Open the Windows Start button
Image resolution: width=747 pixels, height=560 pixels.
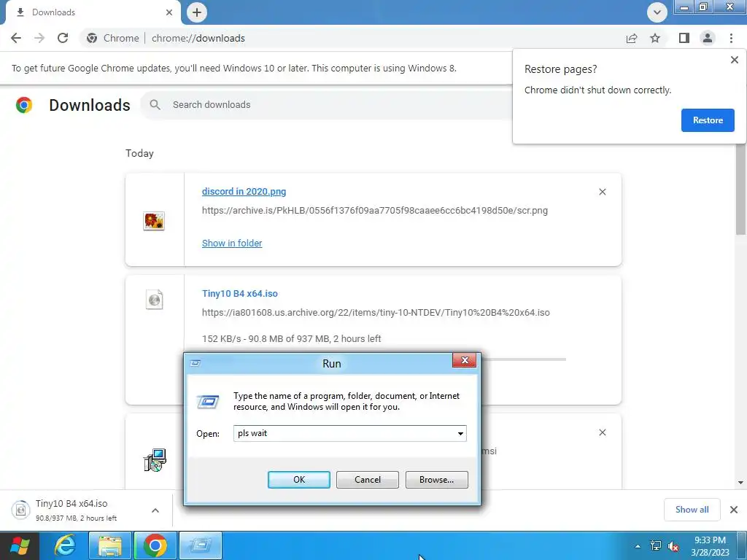19,545
